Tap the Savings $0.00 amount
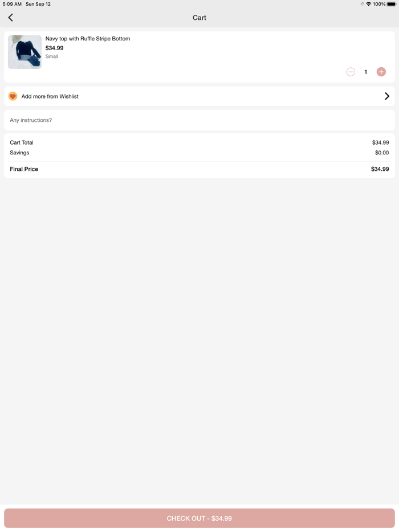 [381, 153]
